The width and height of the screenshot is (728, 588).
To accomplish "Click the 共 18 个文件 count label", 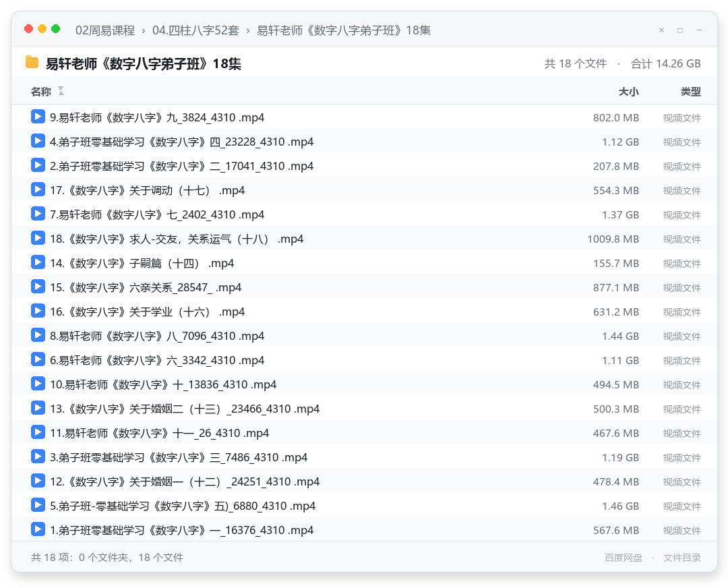I will click(575, 63).
